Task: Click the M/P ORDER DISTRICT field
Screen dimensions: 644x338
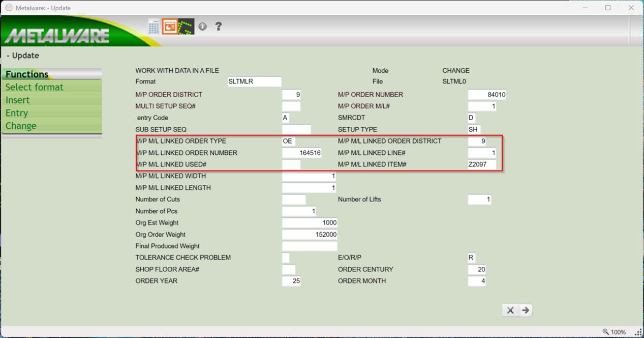Action: click(x=291, y=95)
